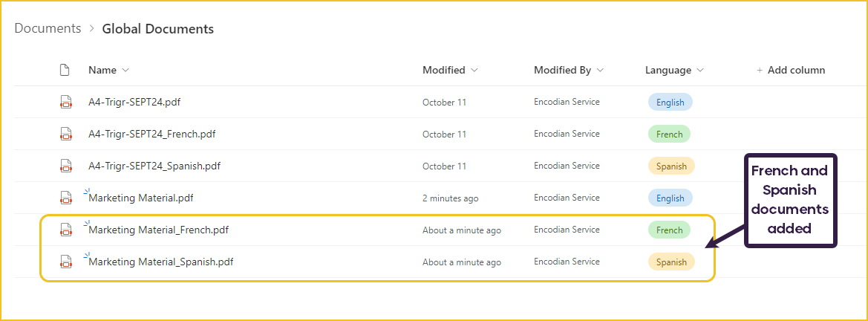Viewport: 868px width, 321px height.
Task: Open the Name column sort dropdown
Action: pos(125,71)
